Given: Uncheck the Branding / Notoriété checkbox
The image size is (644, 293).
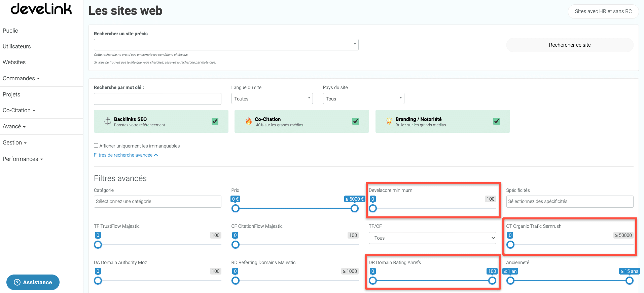Looking at the screenshot, I should (x=497, y=121).
